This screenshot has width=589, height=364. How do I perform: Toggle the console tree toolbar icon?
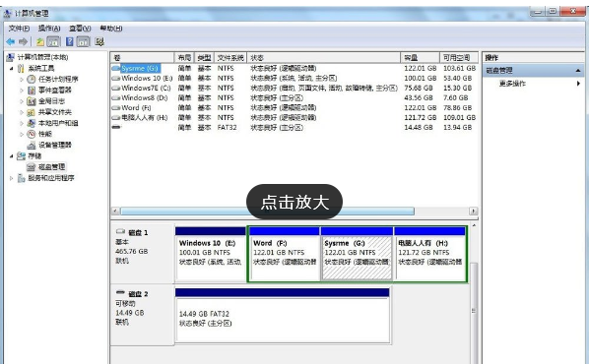click(54, 41)
